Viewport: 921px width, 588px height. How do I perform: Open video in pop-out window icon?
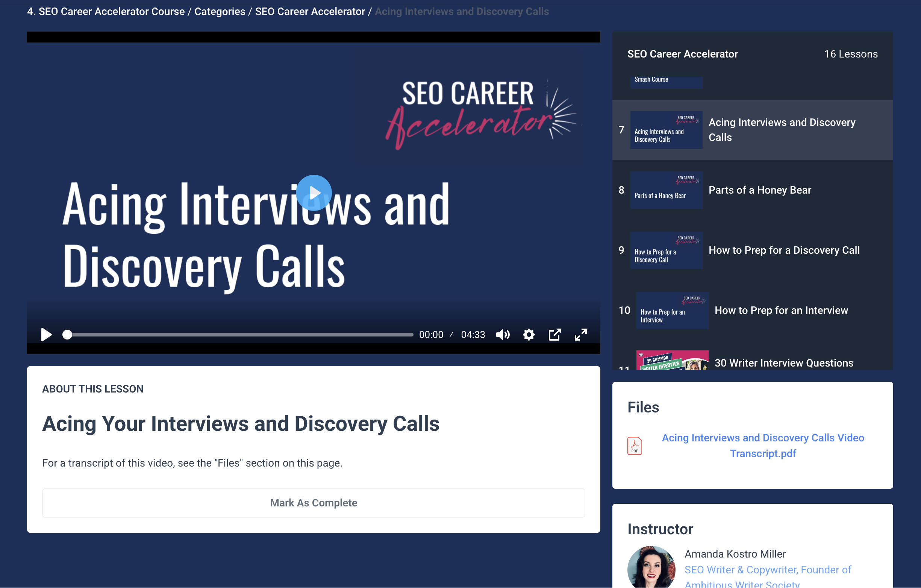click(554, 335)
